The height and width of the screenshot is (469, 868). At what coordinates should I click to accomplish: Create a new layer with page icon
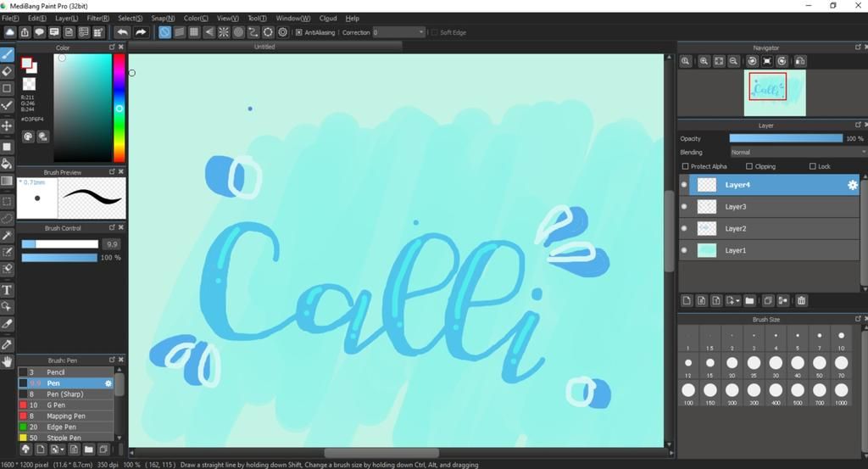687,301
